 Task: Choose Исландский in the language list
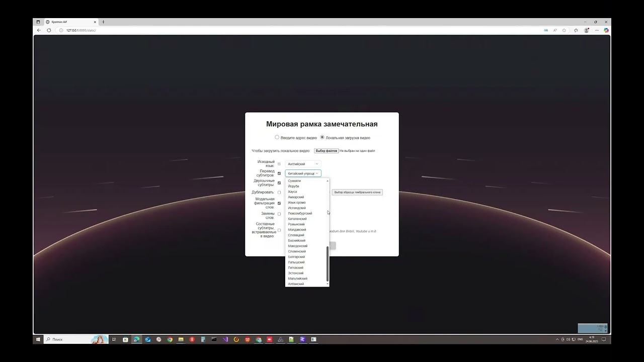click(x=306, y=208)
